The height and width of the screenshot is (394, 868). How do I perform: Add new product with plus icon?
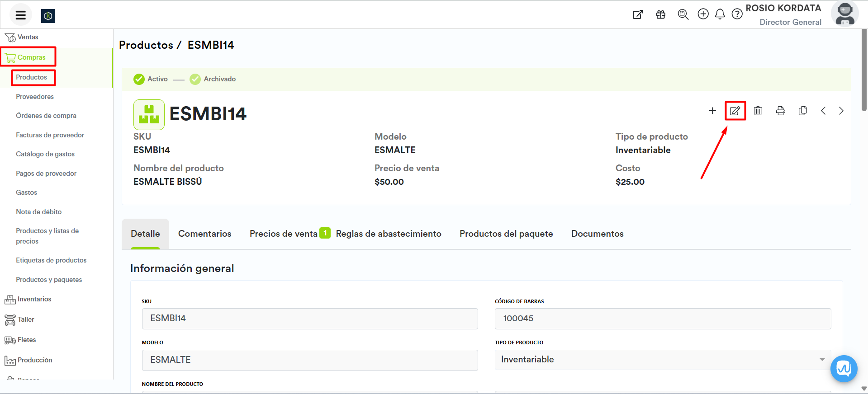[x=712, y=111]
